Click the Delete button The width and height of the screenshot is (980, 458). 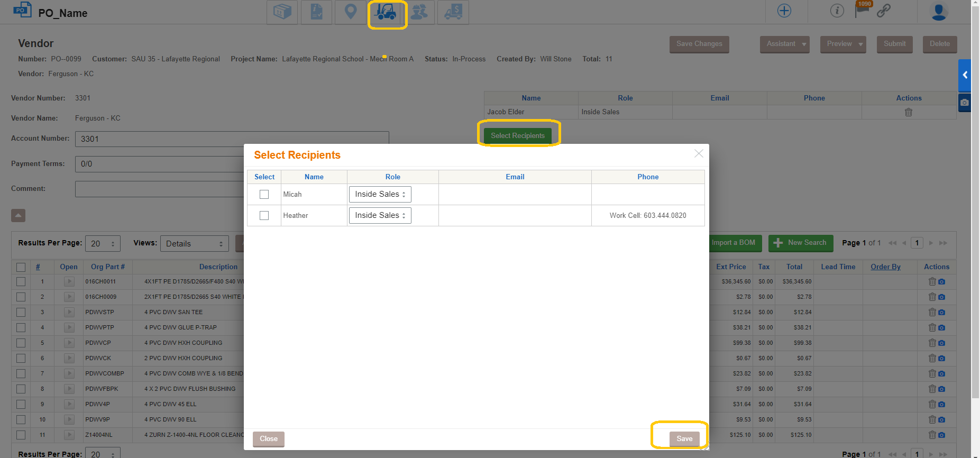tap(940, 44)
